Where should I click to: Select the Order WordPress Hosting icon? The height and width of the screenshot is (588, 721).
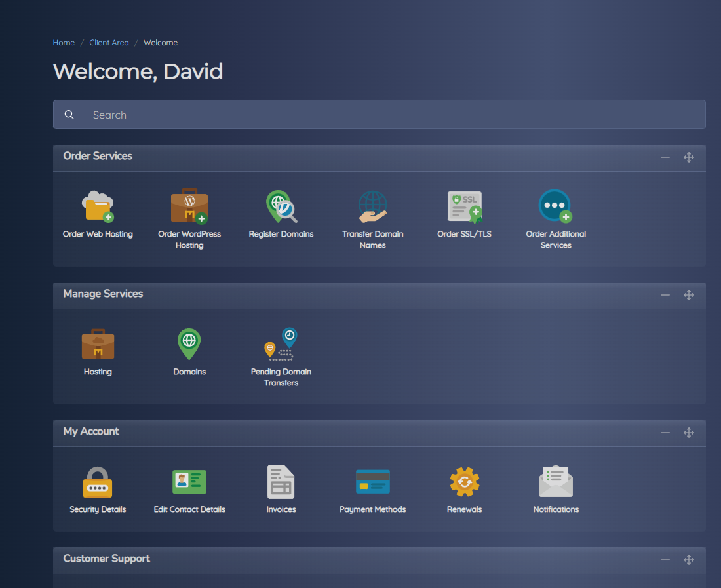coord(189,205)
